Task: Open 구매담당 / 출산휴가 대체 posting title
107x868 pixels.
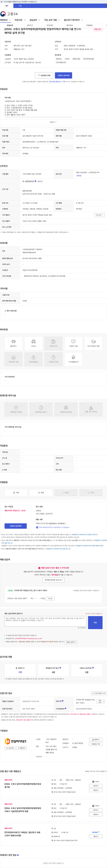Action: pyautogui.click(x=22, y=834)
